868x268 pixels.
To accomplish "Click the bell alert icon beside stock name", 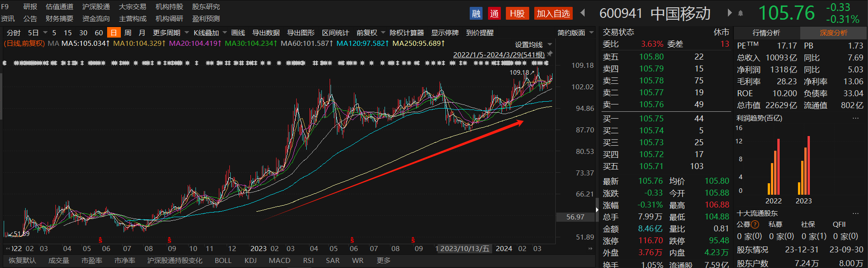I will point(740,13).
